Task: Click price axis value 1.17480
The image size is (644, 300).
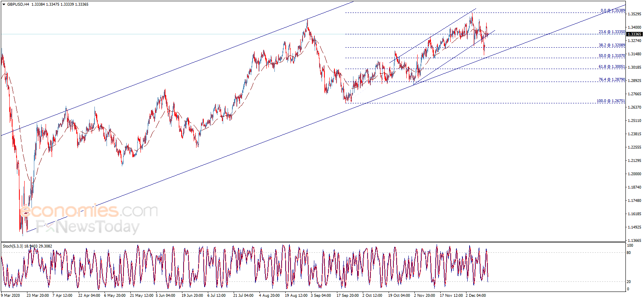Action: 634,201
